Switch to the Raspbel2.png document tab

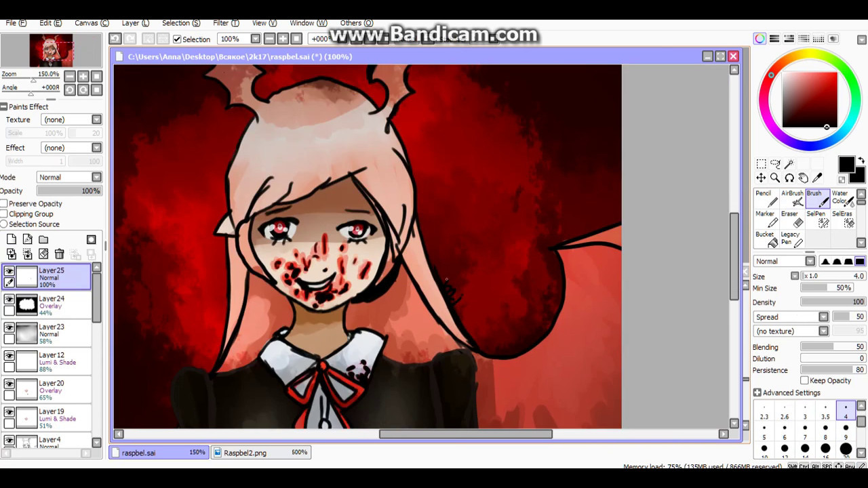261,452
